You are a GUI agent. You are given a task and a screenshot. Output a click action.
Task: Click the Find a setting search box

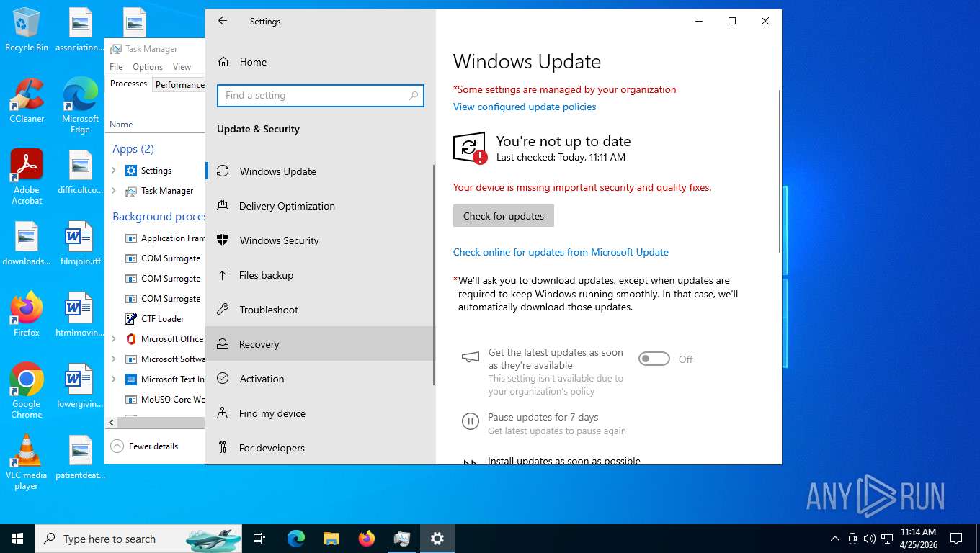(x=320, y=95)
